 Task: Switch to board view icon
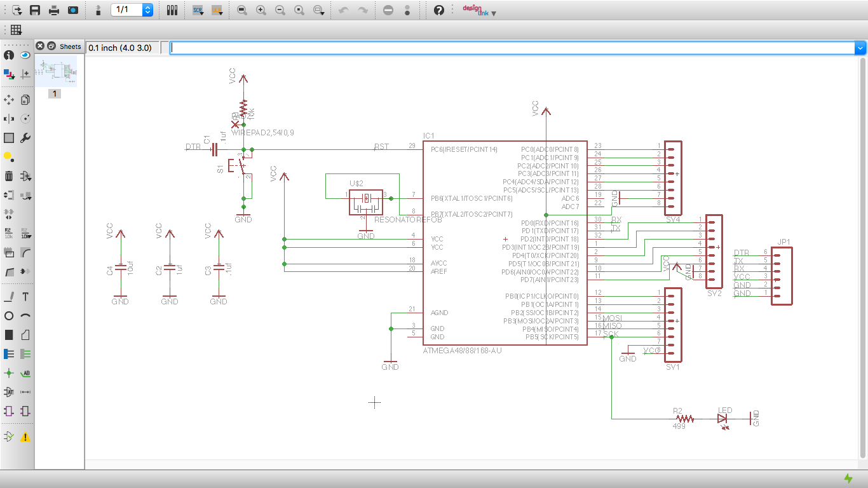97,10
